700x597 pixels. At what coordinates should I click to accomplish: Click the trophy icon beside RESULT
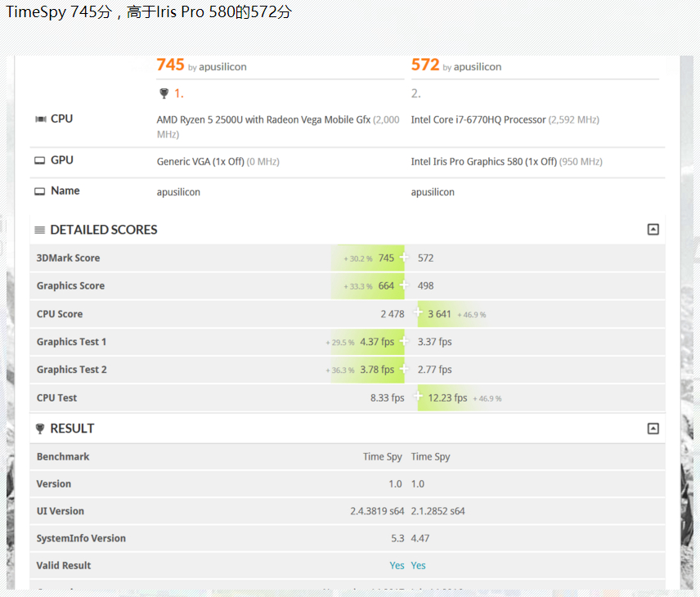[40, 429]
